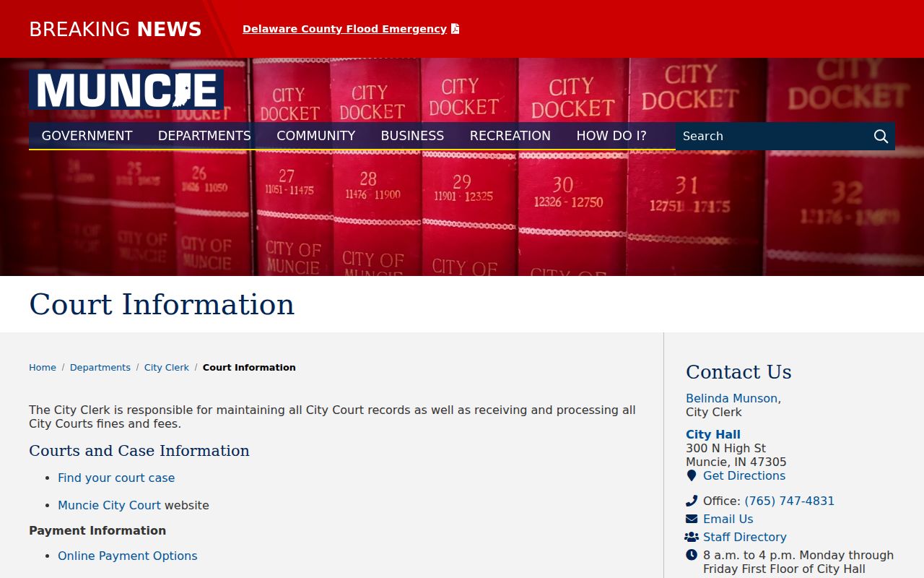
Task: Click the City Hall link
Action: click(x=713, y=434)
